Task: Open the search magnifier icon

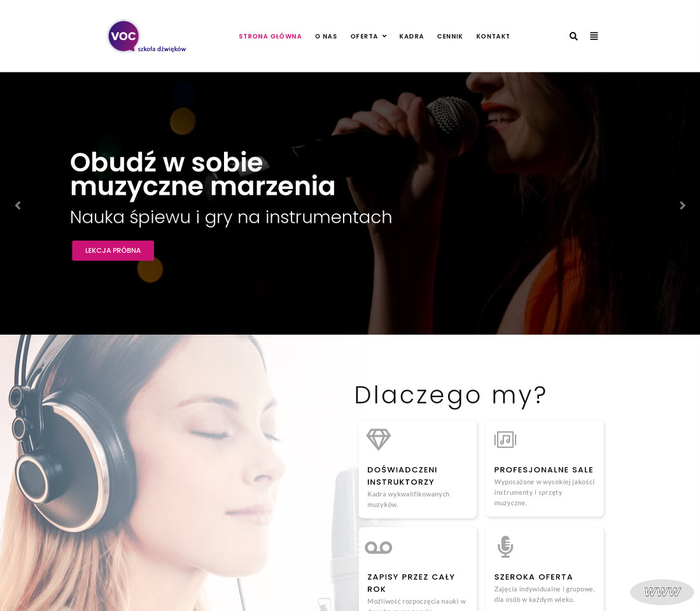Action: [573, 36]
